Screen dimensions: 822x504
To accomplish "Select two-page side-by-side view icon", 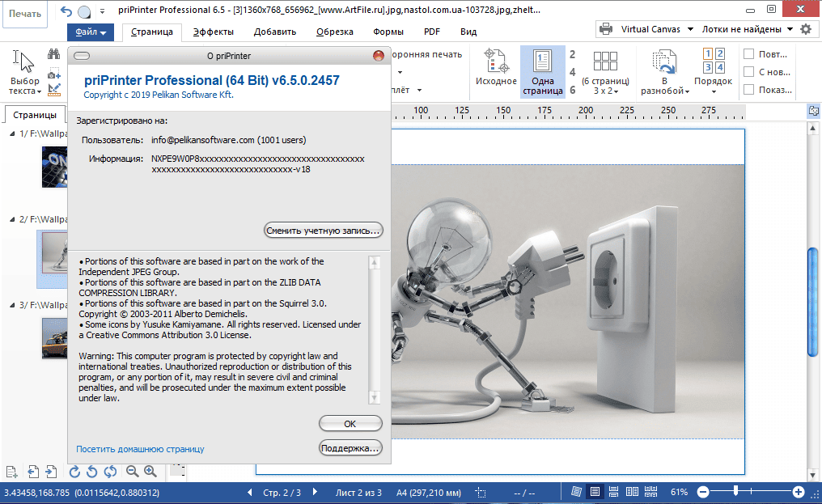I will pyautogui.click(x=632, y=492).
